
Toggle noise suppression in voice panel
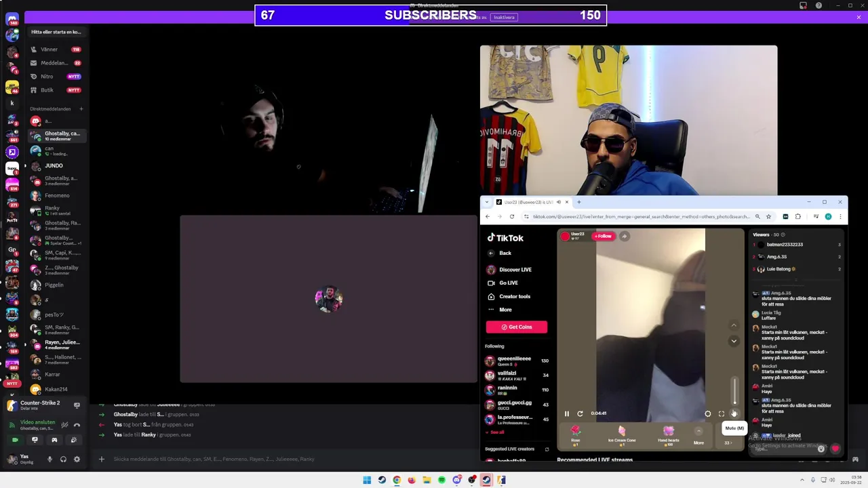64,425
